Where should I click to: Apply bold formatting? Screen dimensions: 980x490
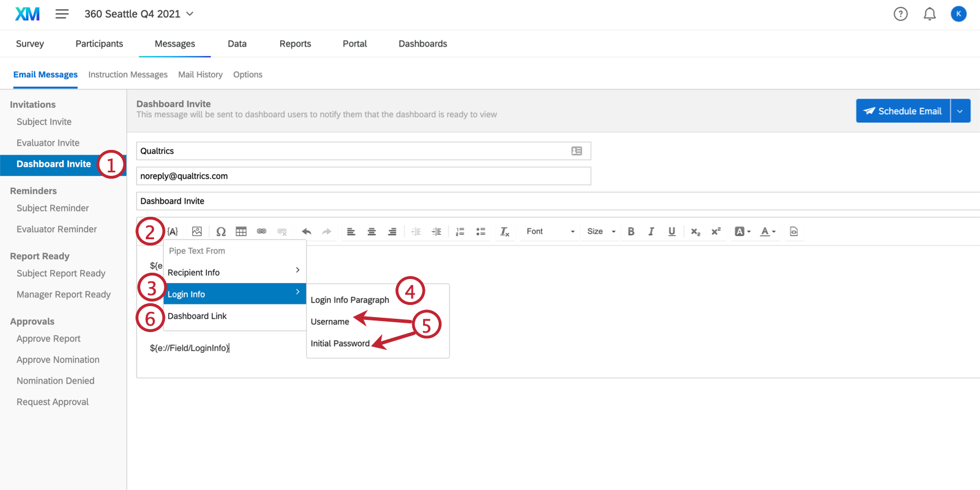pyautogui.click(x=631, y=232)
